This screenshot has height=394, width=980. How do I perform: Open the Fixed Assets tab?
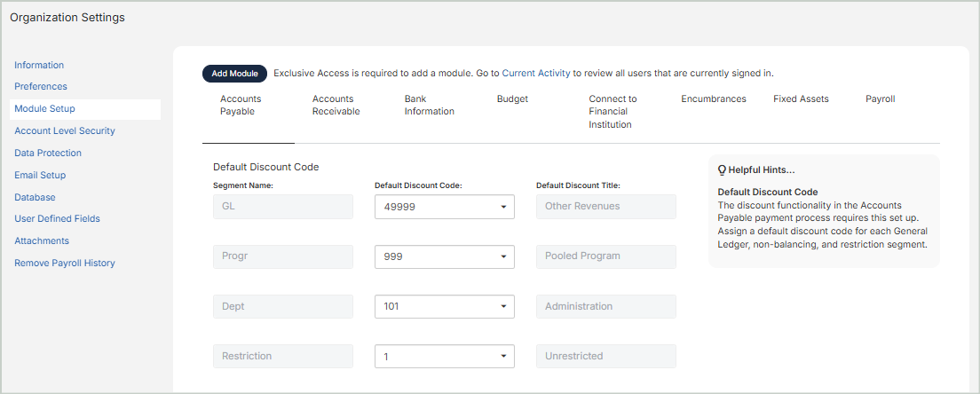point(801,99)
